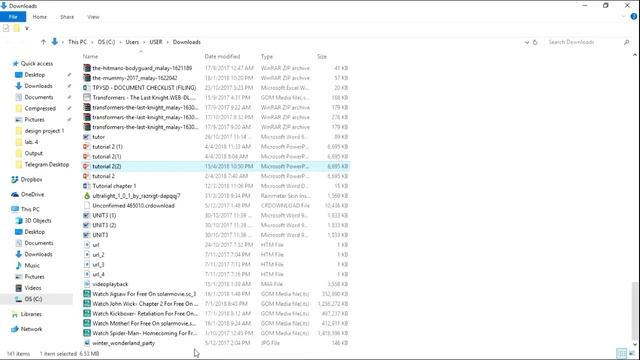Open the address bar history dropdown
The width and height of the screenshot is (640, 360).
click(527, 42)
